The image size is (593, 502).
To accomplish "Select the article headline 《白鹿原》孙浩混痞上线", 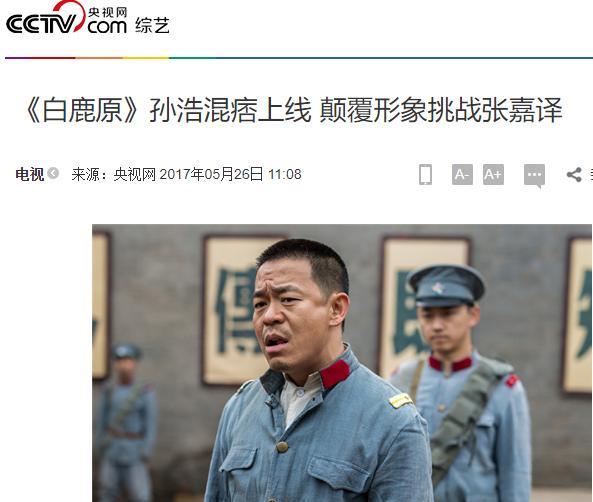I will (167, 110).
